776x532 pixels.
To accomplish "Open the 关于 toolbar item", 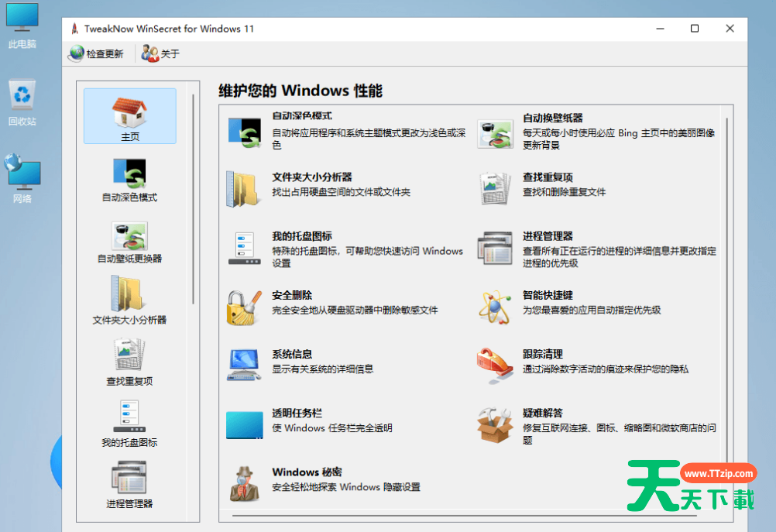I will [160, 53].
